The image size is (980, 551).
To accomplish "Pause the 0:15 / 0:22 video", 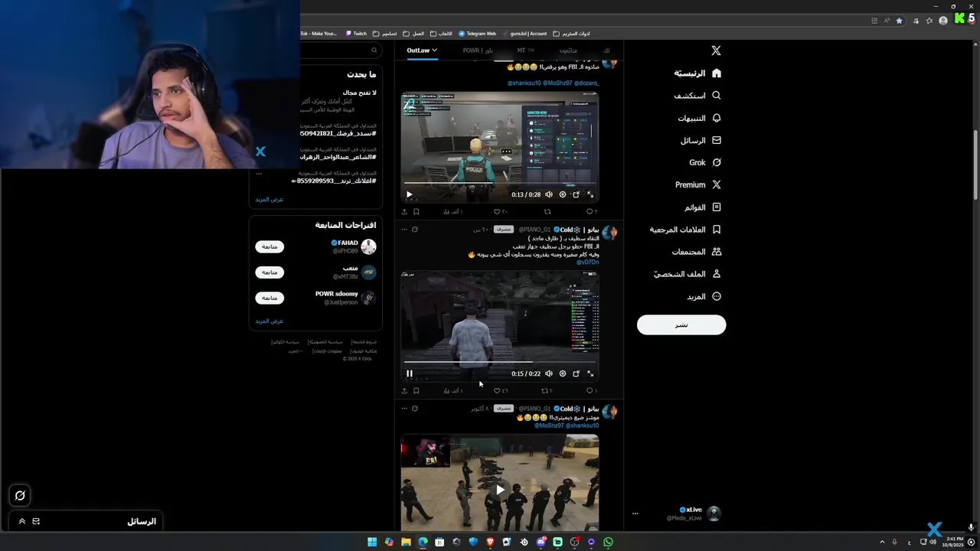I will [409, 373].
